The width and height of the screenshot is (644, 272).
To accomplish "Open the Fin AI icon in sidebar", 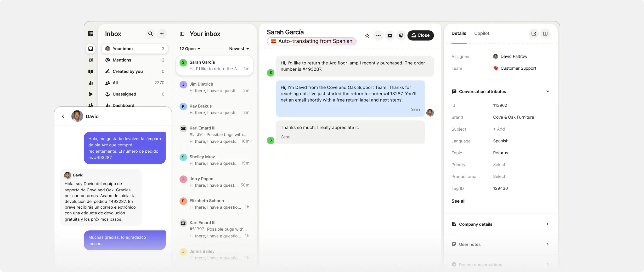I will coord(91,60).
